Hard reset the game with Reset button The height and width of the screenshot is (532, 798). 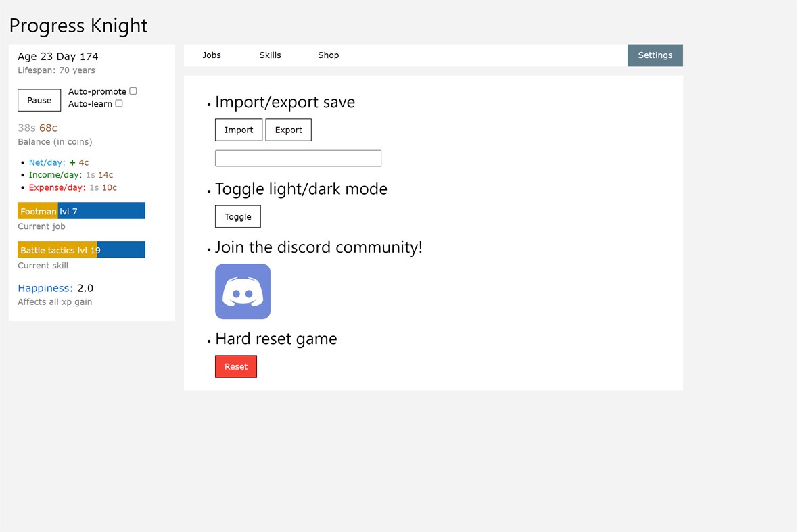(235, 366)
